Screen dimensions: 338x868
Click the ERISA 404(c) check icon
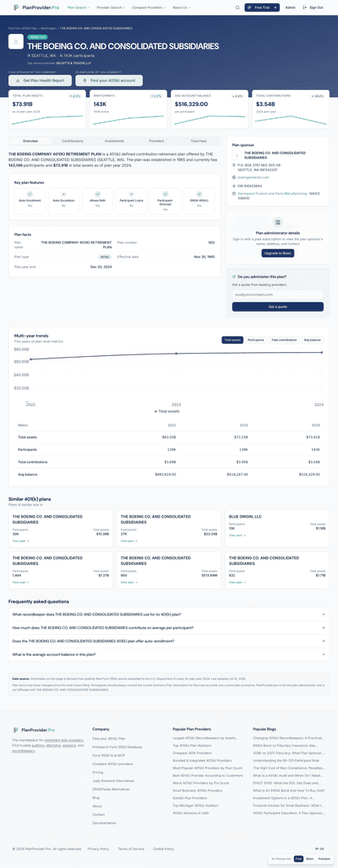click(199, 194)
